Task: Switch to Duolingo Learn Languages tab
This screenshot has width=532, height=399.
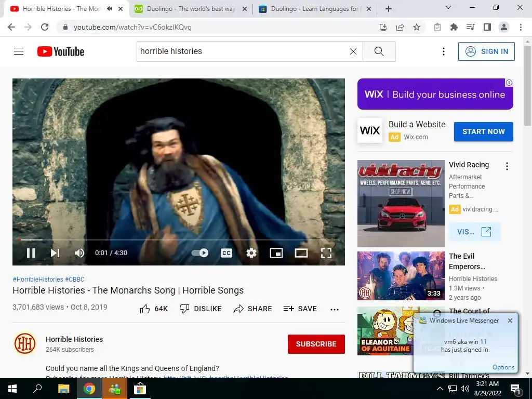Action: 315,9
